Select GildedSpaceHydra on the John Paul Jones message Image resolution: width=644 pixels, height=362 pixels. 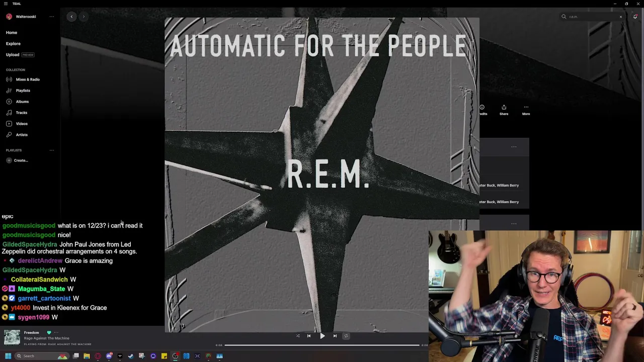(30, 244)
